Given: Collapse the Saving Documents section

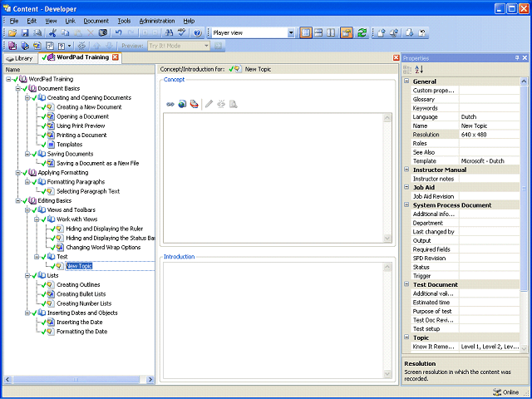Looking at the screenshot, I should (x=27, y=154).
